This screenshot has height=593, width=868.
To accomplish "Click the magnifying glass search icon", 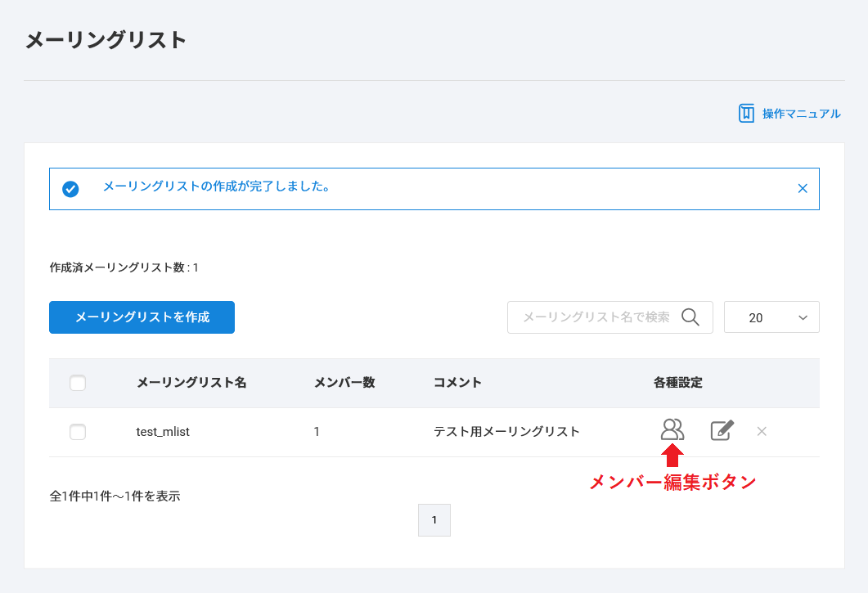I will pyautogui.click(x=690, y=317).
